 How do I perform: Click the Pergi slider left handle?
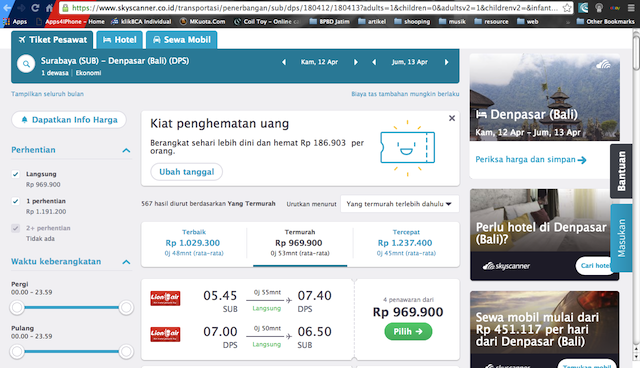click(x=17, y=308)
